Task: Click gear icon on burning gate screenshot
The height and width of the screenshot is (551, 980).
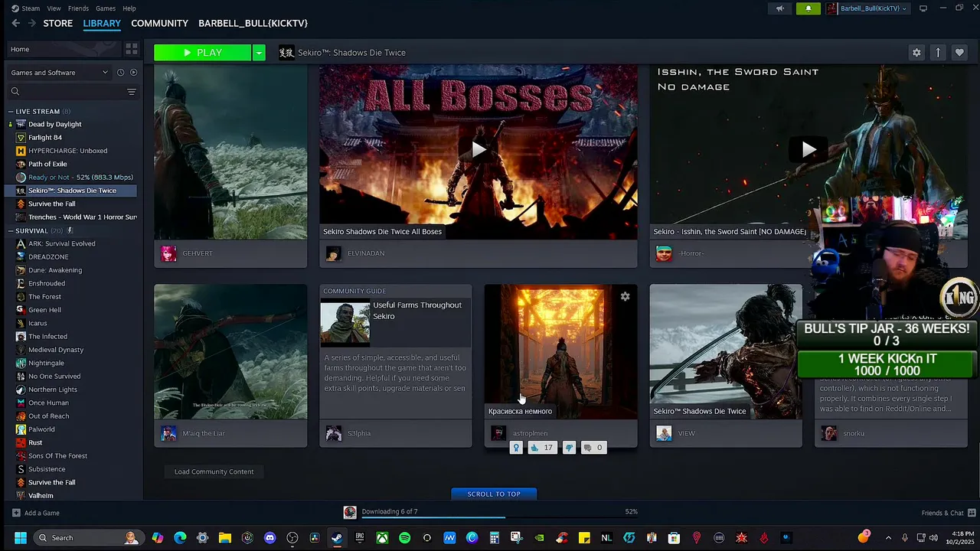Action: (x=625, y=296)
